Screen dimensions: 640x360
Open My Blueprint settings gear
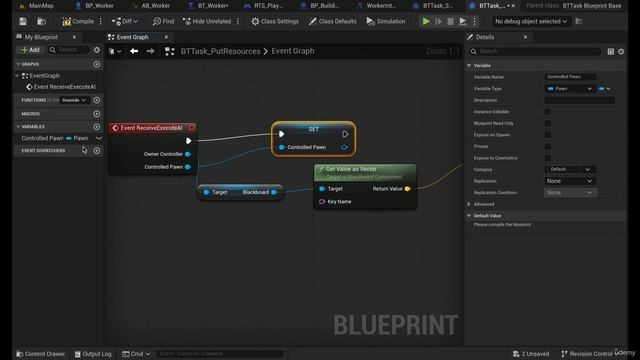pos(97,50)
